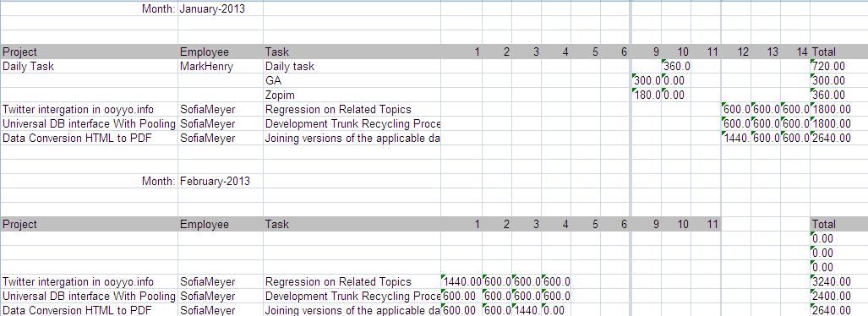This screenshot has height=316, width=868.
Task: Select January's Development Trunk Recycling task cell
Action: pyautogui.click(x=352, y=124)
